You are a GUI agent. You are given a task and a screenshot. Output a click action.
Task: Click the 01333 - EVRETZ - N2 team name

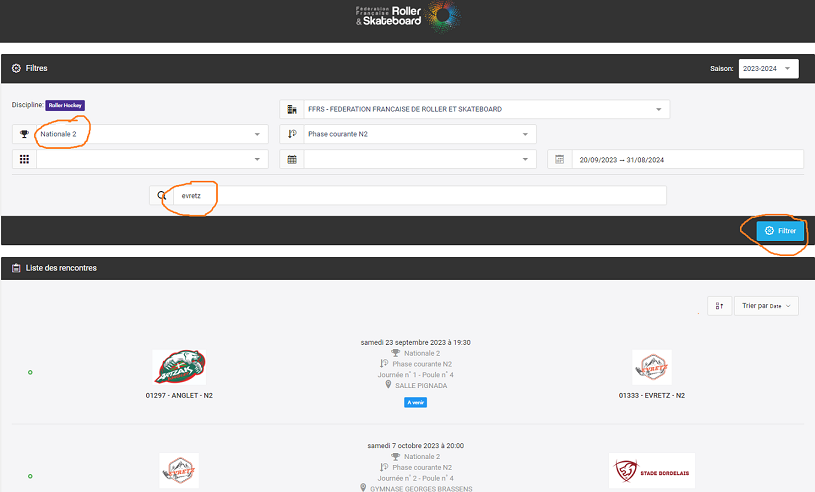(x=652, y=395)
